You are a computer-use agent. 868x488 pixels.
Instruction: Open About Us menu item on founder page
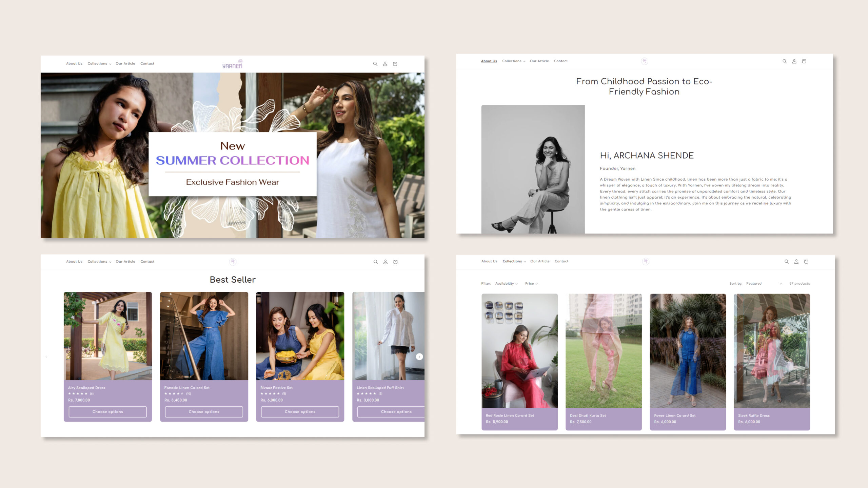point(489,61)
